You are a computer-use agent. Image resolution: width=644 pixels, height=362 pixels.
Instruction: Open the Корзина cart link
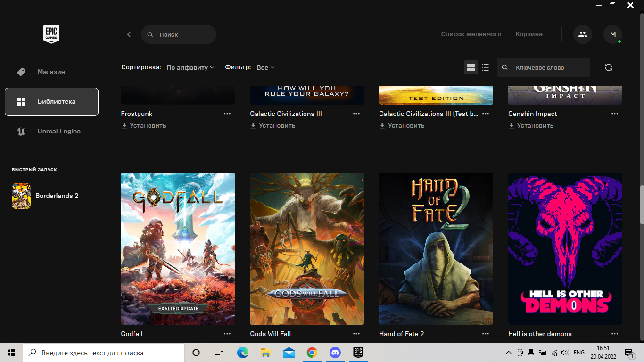click(529, 34)
